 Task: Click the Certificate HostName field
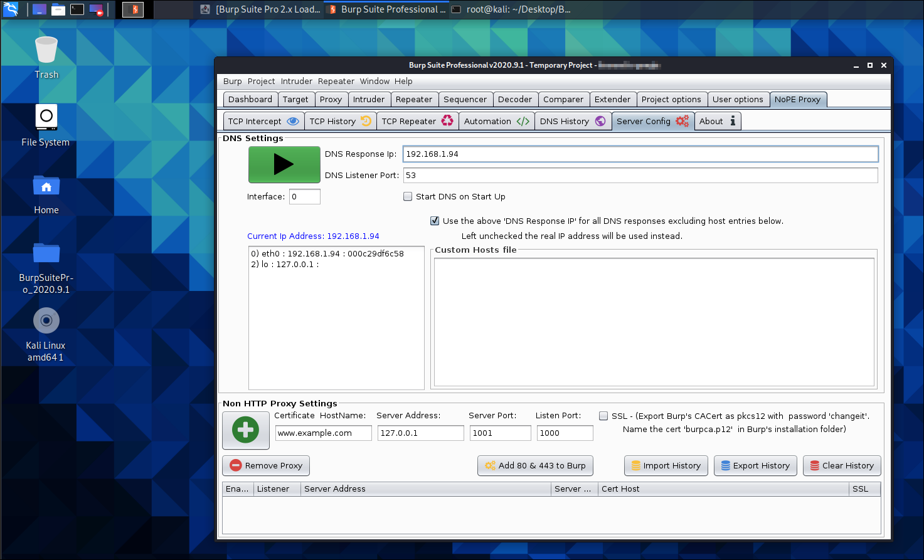324,433
